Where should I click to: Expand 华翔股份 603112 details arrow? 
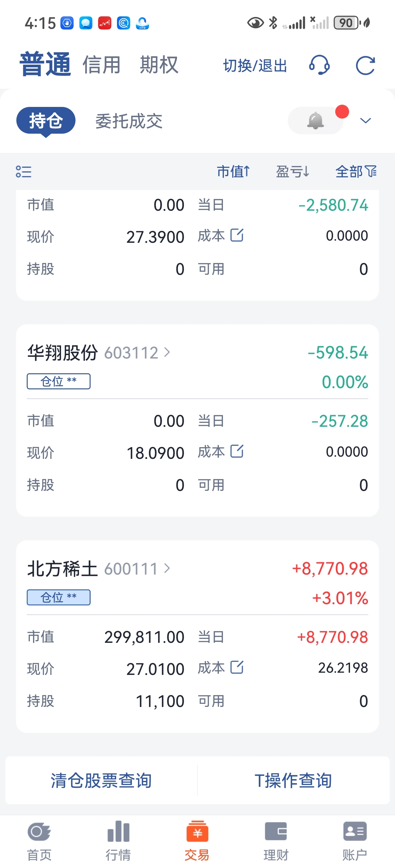(x=167, y=353)
